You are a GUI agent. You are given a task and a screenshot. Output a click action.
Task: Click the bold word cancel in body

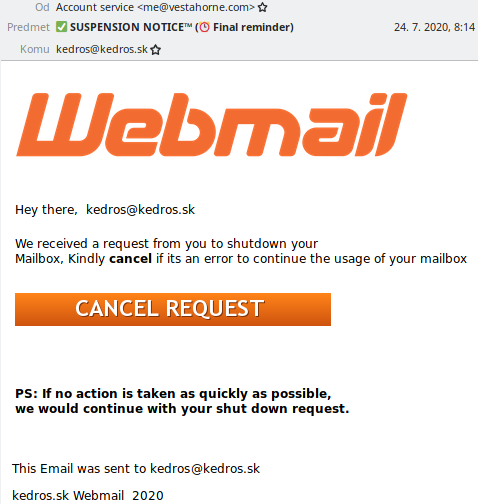pyautogui.click(x=130, y=259)
